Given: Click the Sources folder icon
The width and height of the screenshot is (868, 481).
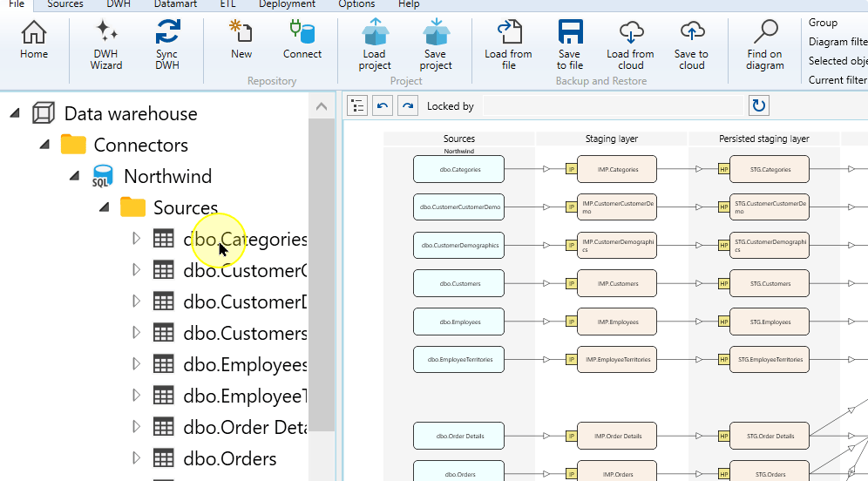Looking at the screenshot, I should 132,207.
